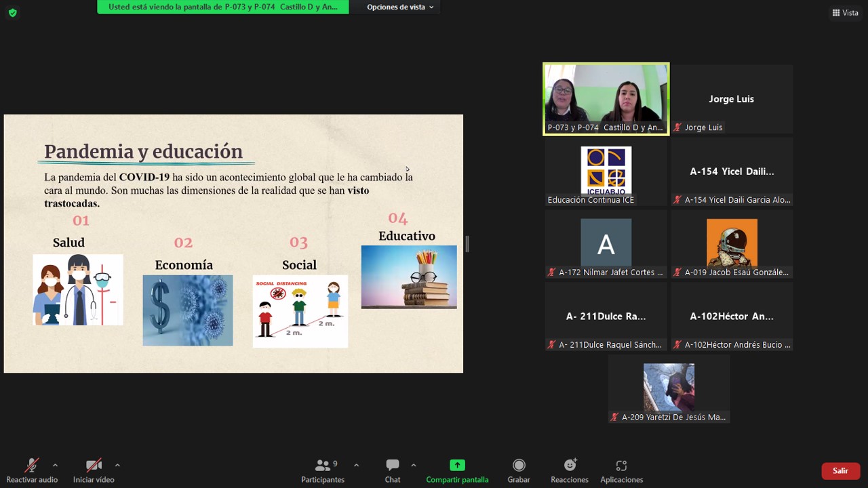The height and width of the screenshot is (488, 868).
Task: Click the Compartir pantalla icon
Action: pyautogui.click(x=457, y=465)
